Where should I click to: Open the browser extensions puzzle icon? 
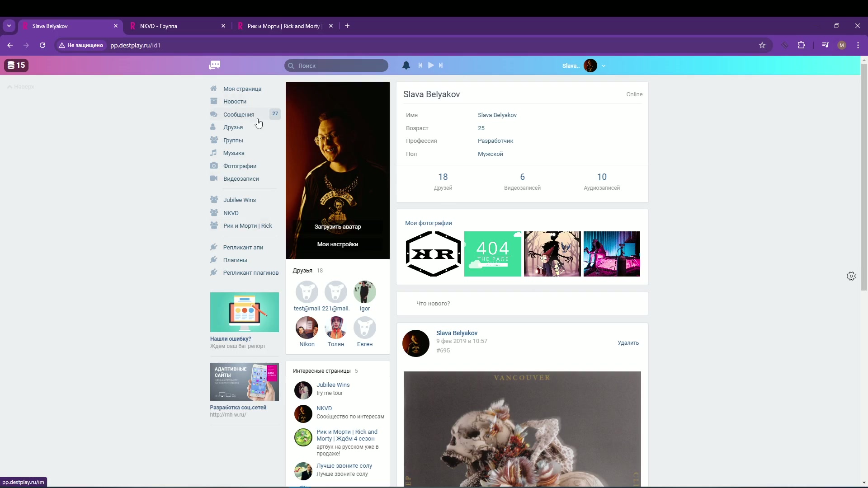coord(802,45)
